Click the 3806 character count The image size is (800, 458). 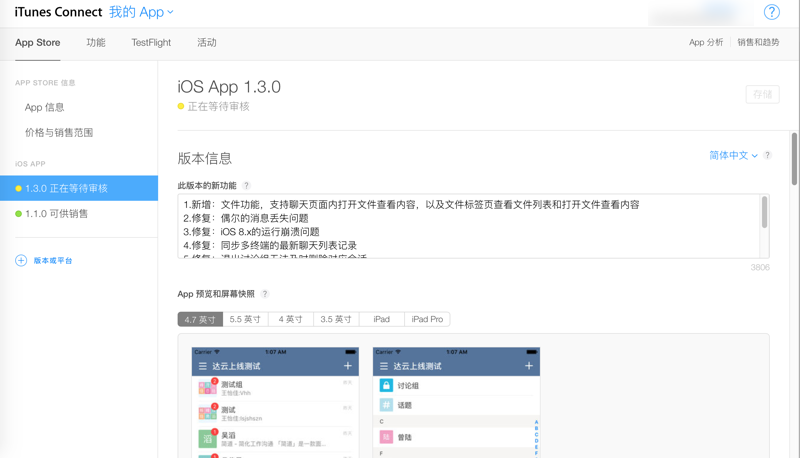point(760,267)
